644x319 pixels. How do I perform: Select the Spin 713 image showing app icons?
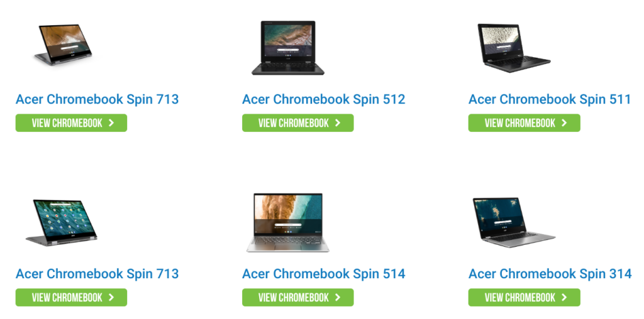[62, 223]
